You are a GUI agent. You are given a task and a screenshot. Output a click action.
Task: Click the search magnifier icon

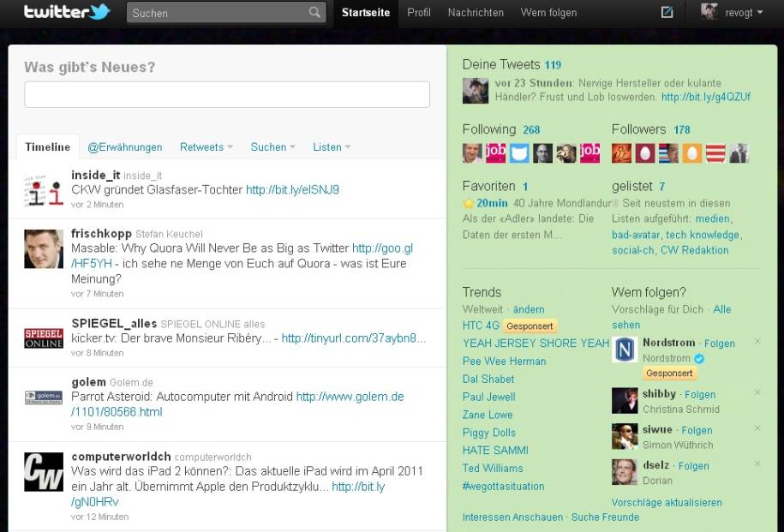pyautogui.click(x=314, y=12)
